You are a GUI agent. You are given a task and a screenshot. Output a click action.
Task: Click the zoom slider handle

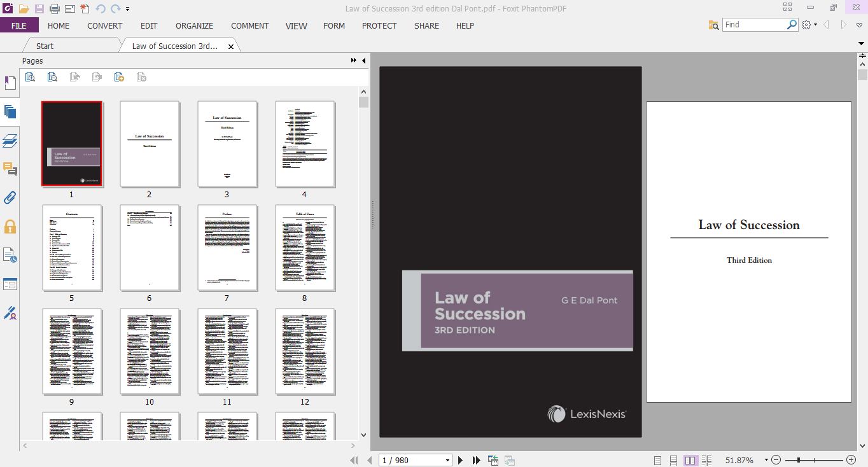coord(798,460)
